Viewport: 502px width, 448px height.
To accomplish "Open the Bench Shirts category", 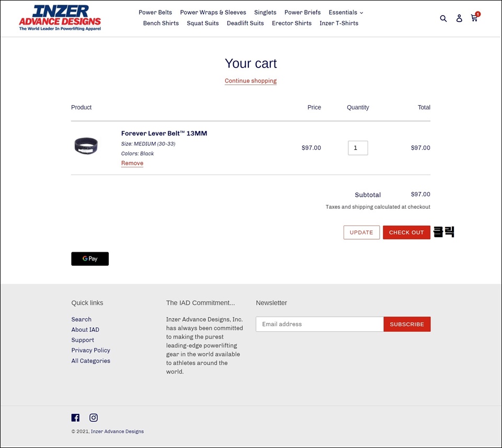I will 161,23.
